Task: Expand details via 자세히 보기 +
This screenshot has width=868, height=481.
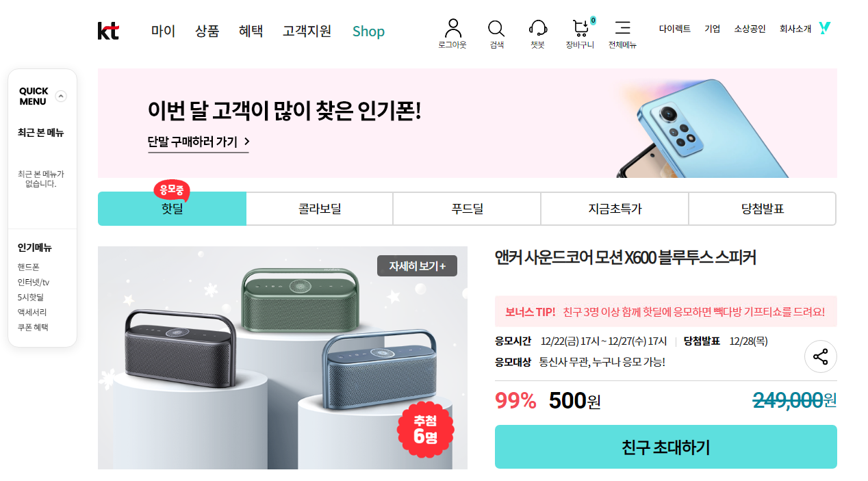Action: 417,266
